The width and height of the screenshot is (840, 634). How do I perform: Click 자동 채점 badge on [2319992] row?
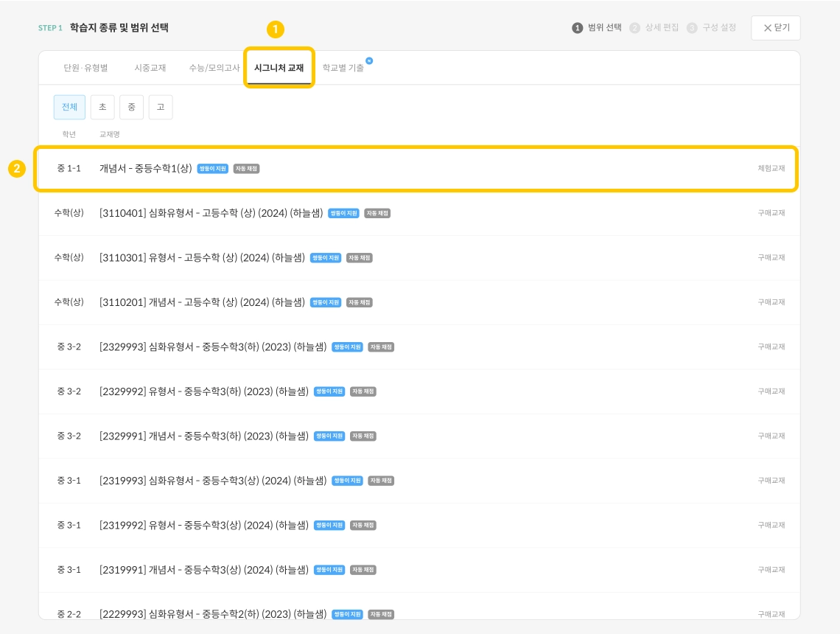[x=363, y=525]
